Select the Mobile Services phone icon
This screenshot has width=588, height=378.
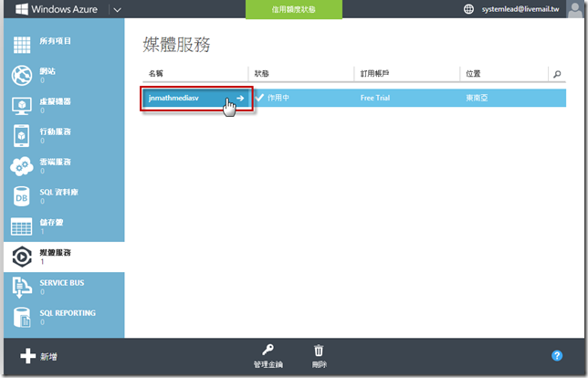coord(21,136)
